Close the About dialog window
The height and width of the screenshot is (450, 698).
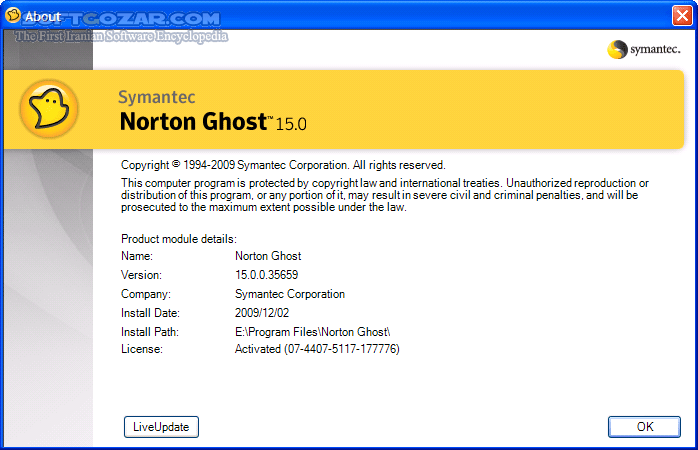click(x=682, y=16)
